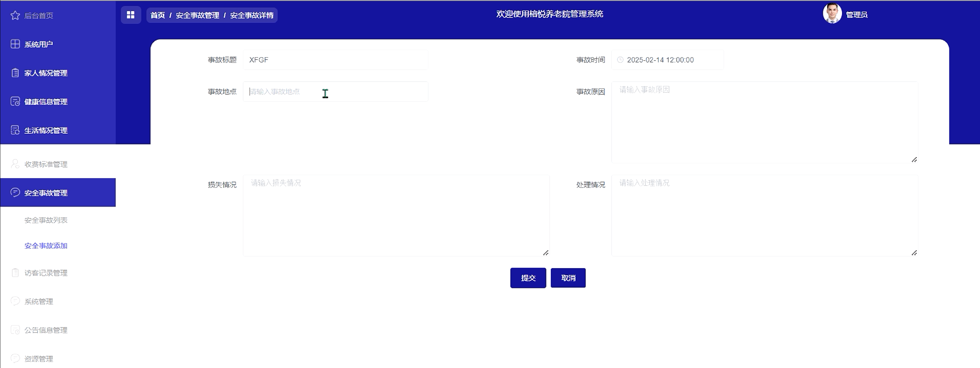Click the grid icon next to 系统用户
Viewport: 980px width, 368px height.
click(15, 44)
